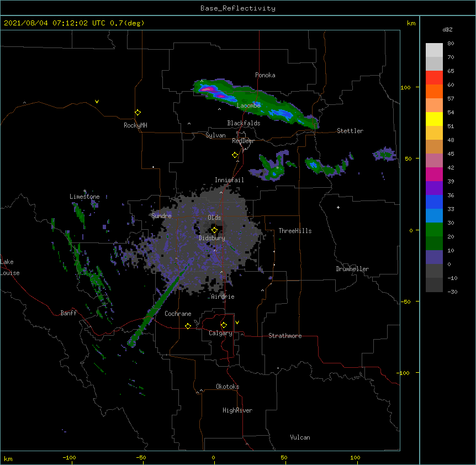Click the Stettler city label
This screenshot has width=476, height=465.
pos(350,131)
